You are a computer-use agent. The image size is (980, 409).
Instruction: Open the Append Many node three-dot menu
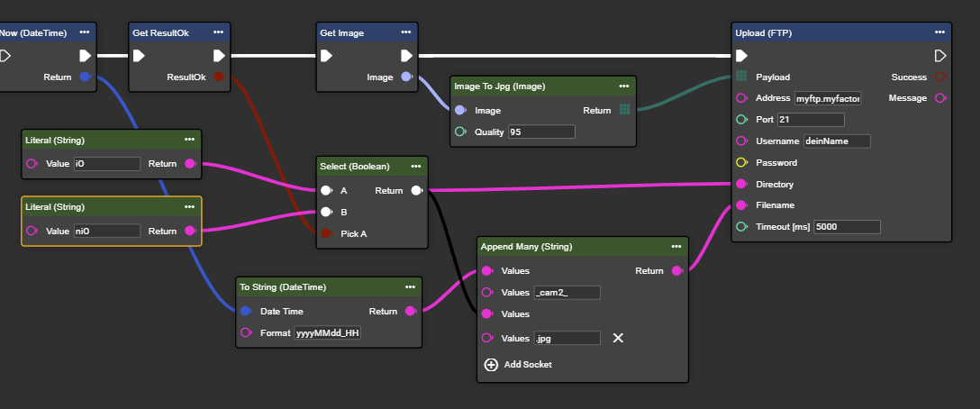[x=676, y=246]
